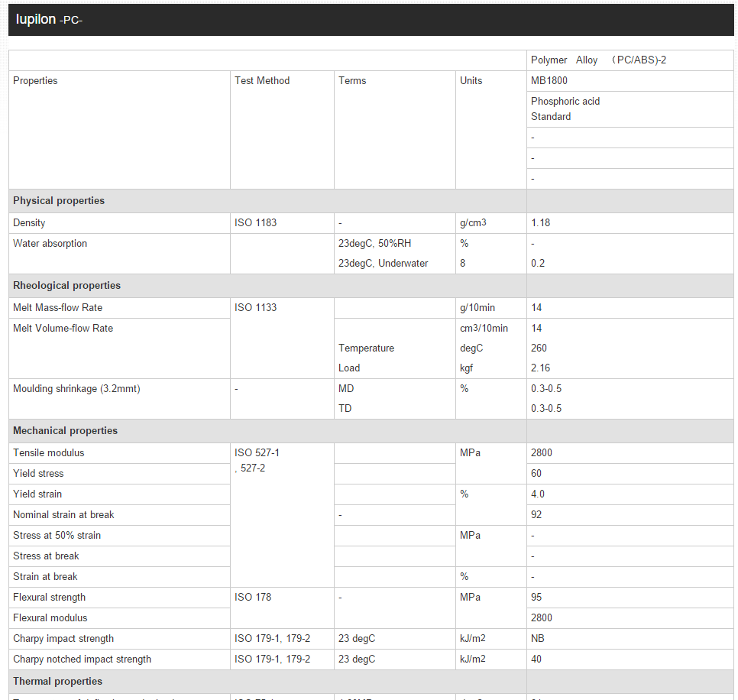Click the Strain at break label
738x700 pixels.
pos(45,577)
